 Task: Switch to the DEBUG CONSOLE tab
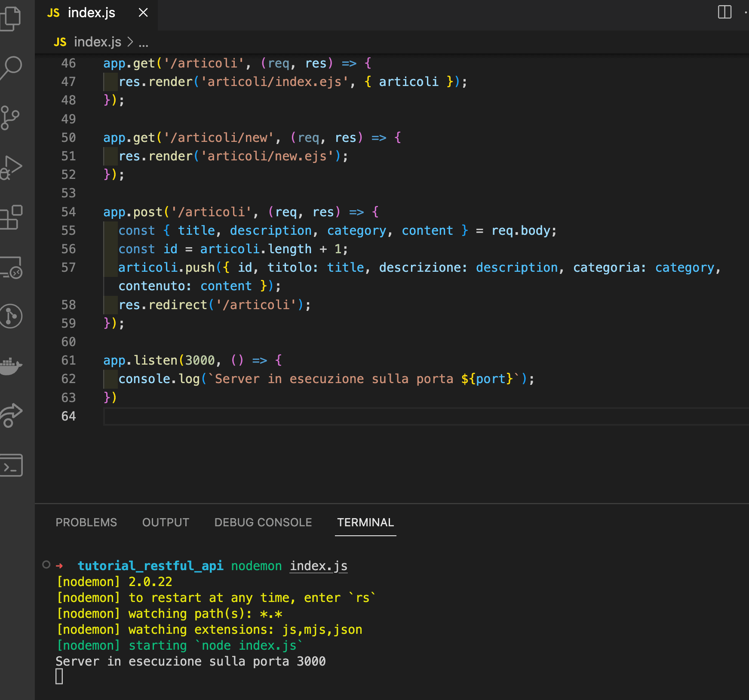point(263,522)
